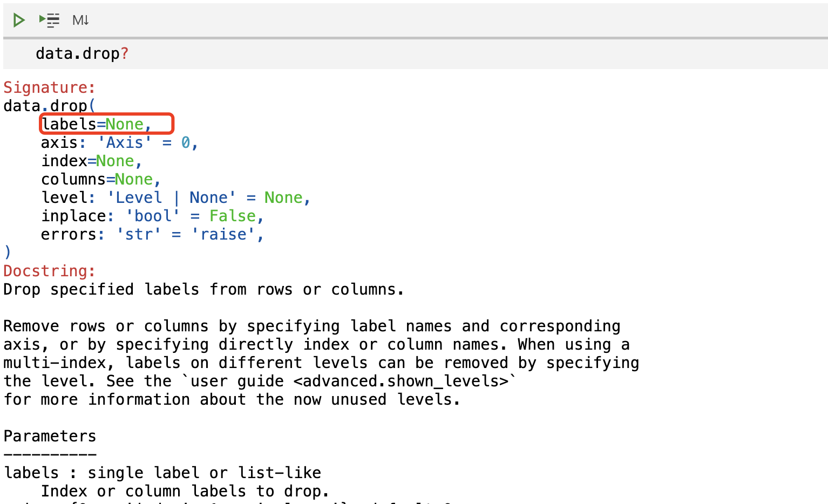The image size is (828, 504).
Task: Click 'labels : single label or list-like'
Action: 162,473
